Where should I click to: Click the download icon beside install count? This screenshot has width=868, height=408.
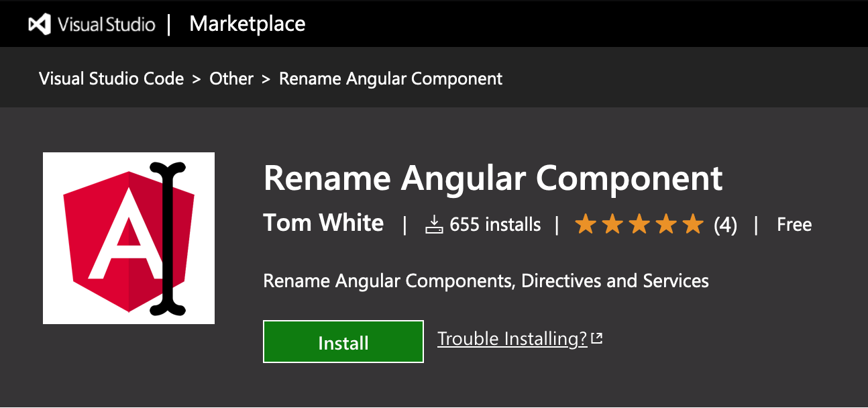[x=433, y=224]
